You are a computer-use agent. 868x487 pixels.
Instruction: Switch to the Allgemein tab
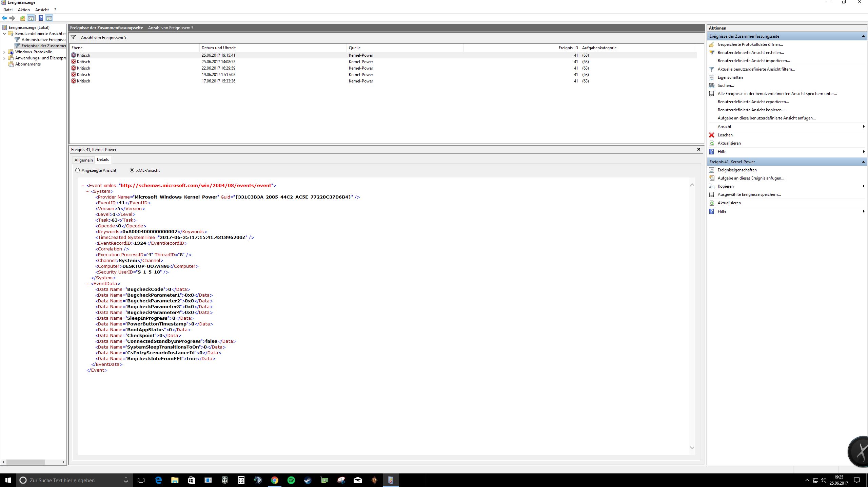click(83, 160)
